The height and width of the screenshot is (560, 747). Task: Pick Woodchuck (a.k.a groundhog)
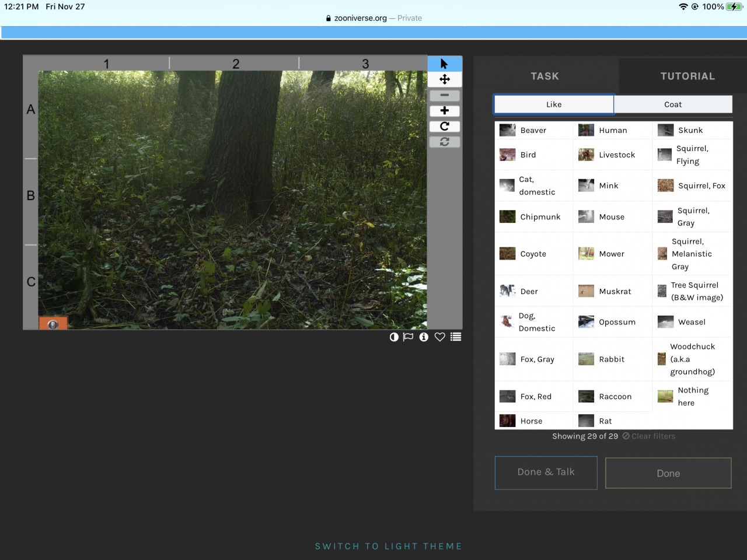[692, 359]
